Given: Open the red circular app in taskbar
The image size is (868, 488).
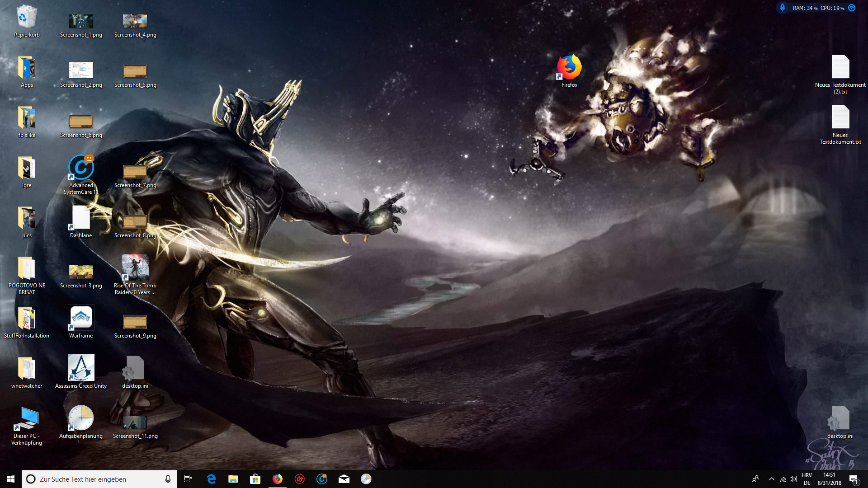Looking at the screenshot, I should click(300, 479).
